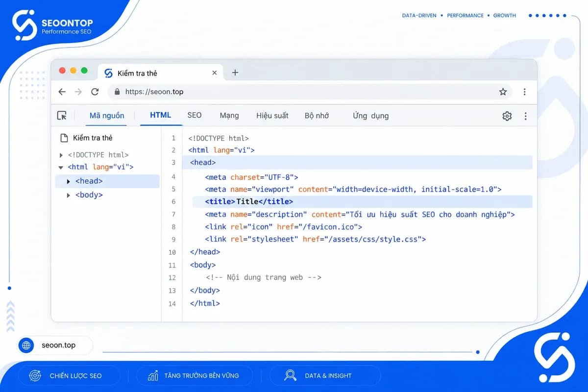
Task: Expand the <!DOCTYPE html> tree node
Action: (61, 155)
